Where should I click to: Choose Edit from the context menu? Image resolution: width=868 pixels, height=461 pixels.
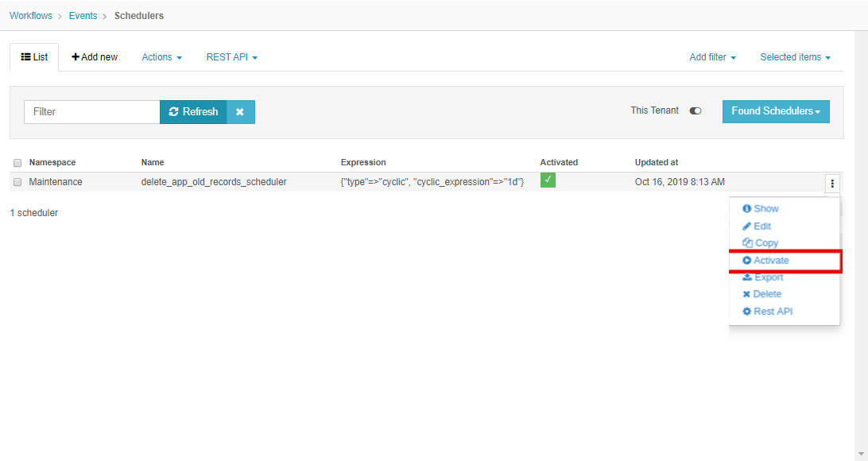757,226
